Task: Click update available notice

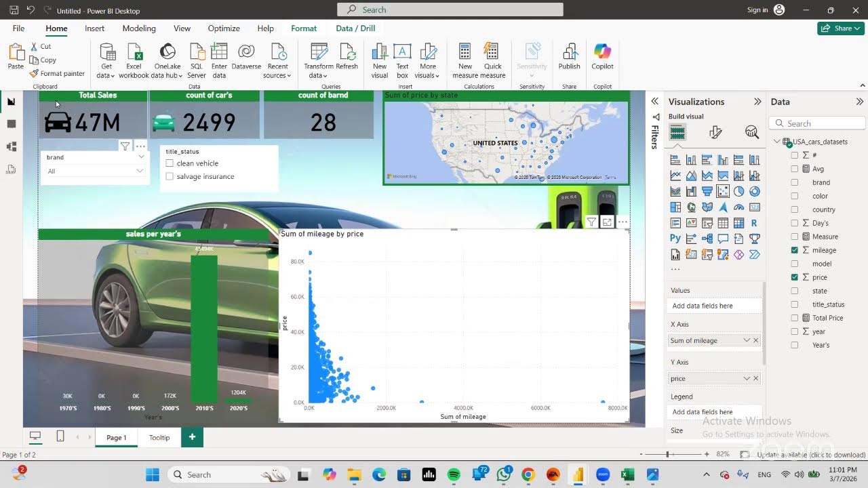Action: [x=811, y=455]
